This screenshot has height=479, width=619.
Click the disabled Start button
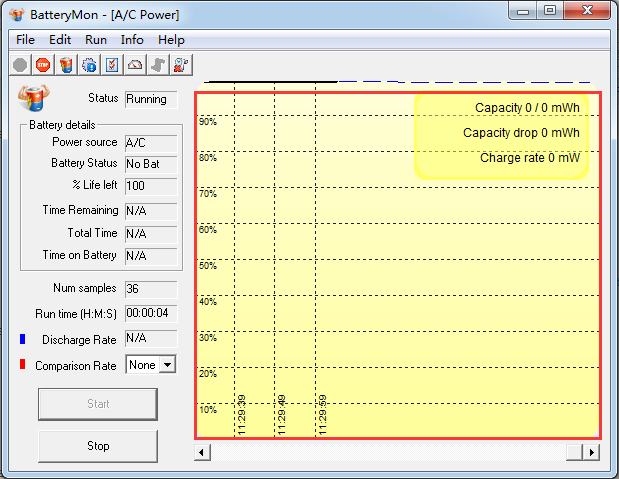coord(98,404)
